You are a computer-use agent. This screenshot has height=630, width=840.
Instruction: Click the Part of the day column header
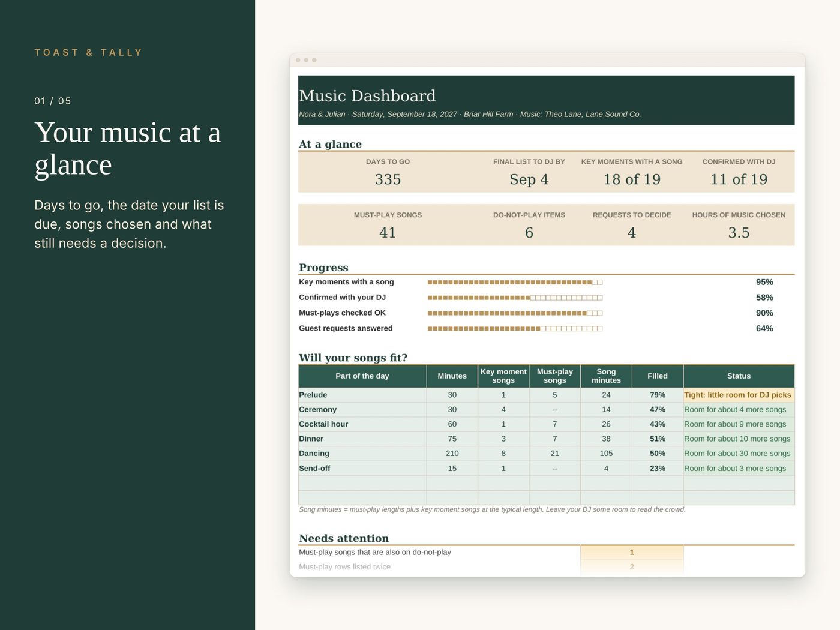point(362,376)
